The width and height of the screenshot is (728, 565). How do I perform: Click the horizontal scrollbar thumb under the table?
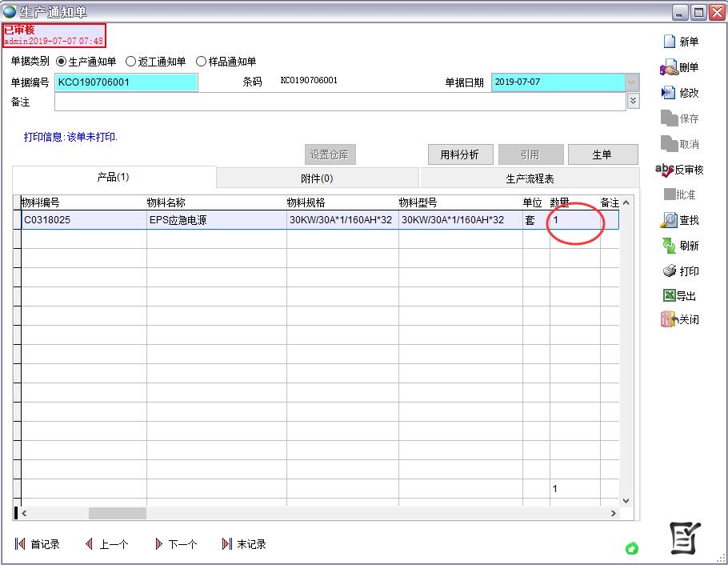(117, 514)
